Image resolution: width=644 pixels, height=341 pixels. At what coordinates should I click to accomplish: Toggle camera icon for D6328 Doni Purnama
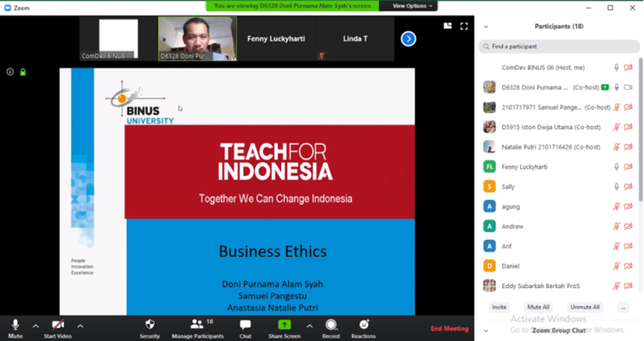pos(628,87)
